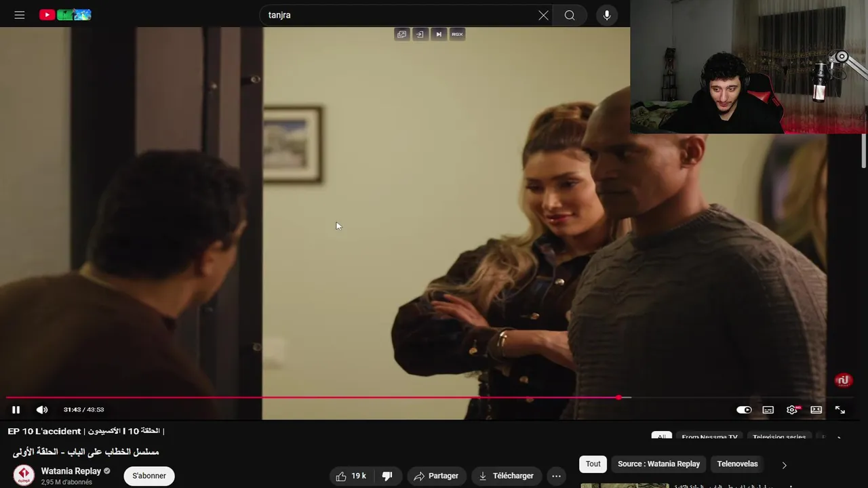Click the Arabic video title below the player

[85, 452]
